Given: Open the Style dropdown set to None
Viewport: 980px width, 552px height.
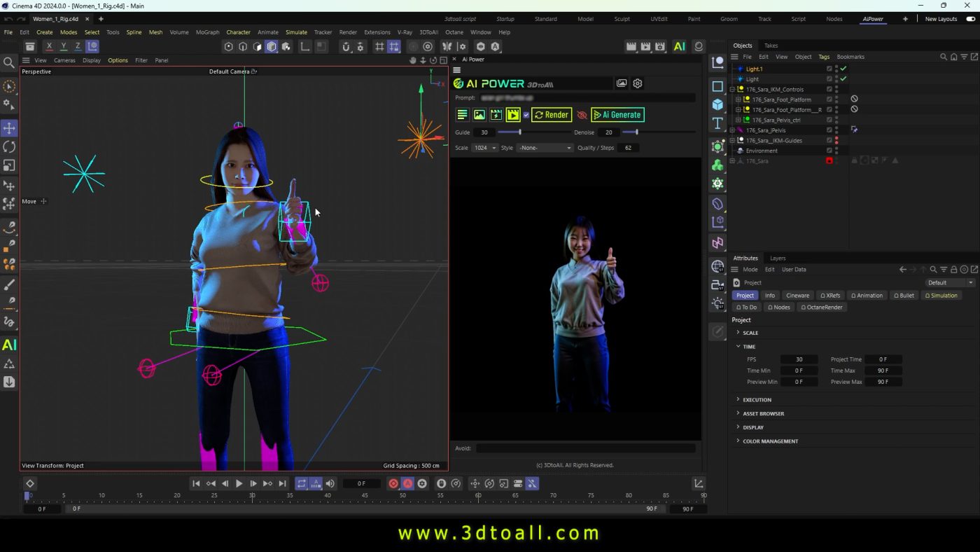Looking at the screenshot, I should (546, 148).
